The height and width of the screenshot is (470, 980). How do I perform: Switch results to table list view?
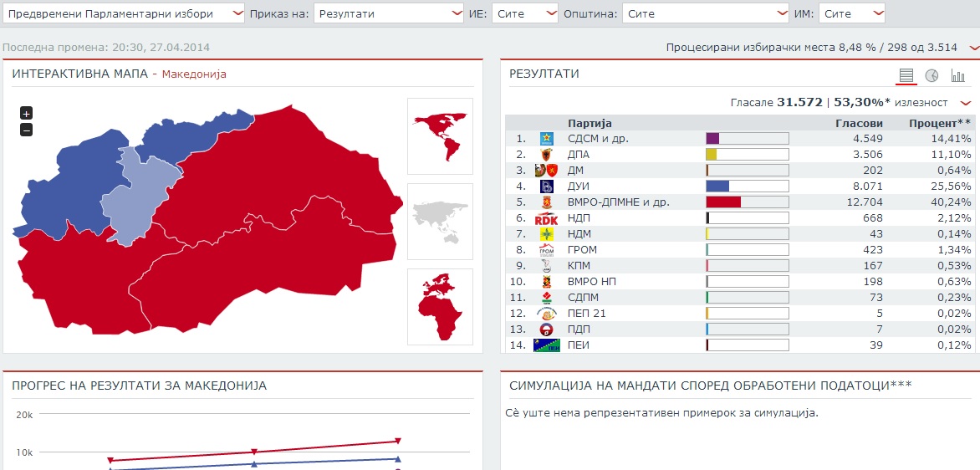point(906,76)
